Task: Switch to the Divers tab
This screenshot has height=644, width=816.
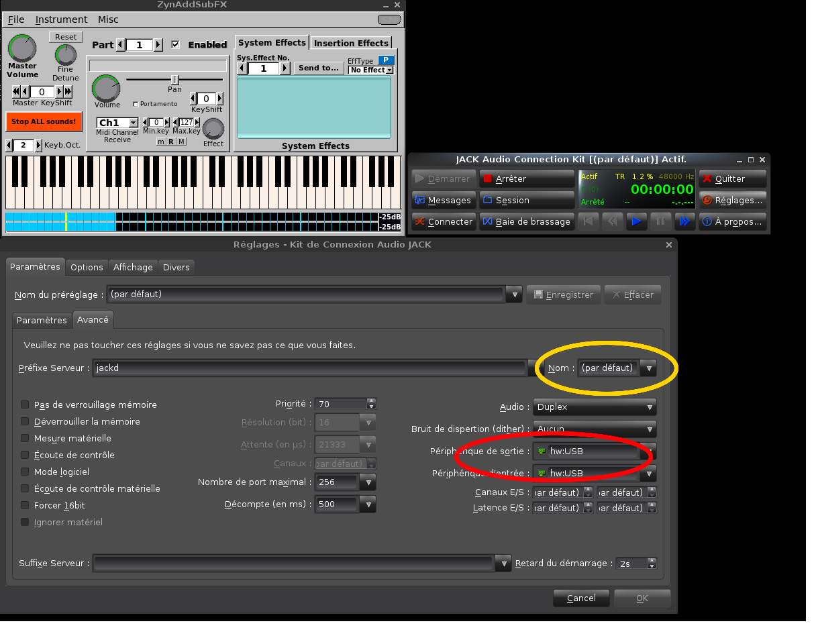Action: coord(176,267)
